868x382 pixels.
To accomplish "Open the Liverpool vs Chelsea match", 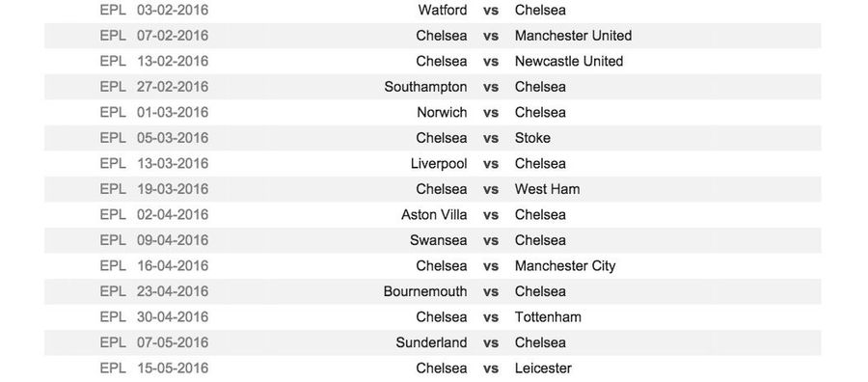I will pyautogui.click(x=432, y=163).
